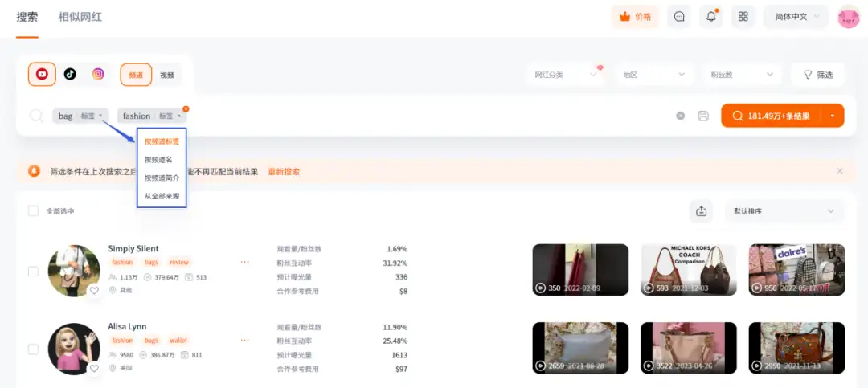Save the search with the floppy disk icon
868x388 pixels.
click(703, 116)
